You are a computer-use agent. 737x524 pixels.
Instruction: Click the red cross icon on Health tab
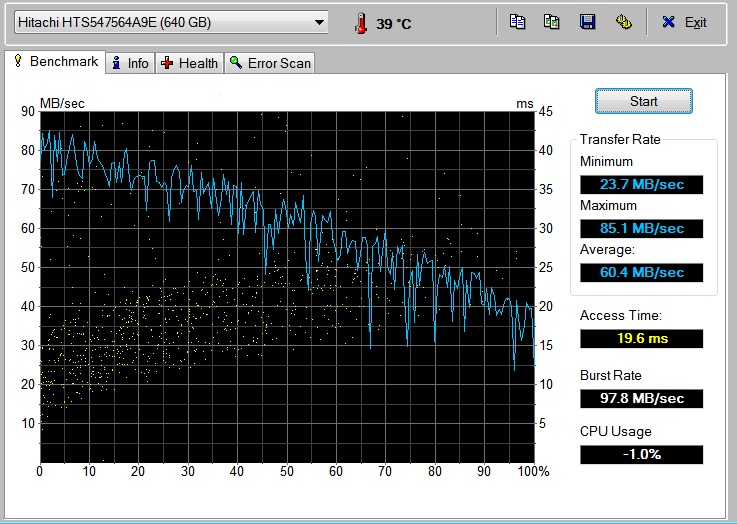167,63
